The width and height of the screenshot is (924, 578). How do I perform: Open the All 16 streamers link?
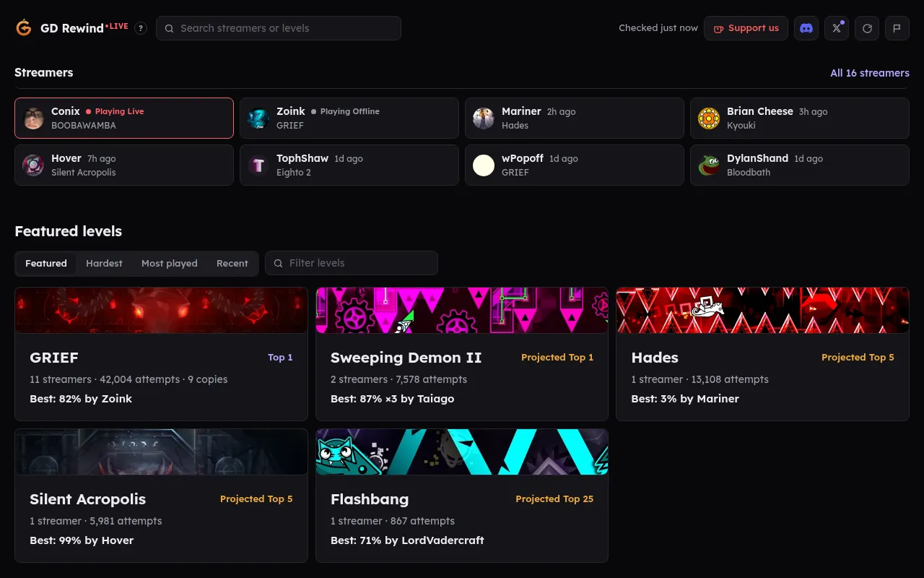click(870, 73)
